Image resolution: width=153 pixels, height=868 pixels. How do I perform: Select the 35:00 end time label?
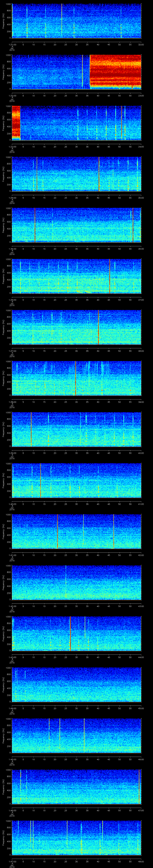coord(141,198)
